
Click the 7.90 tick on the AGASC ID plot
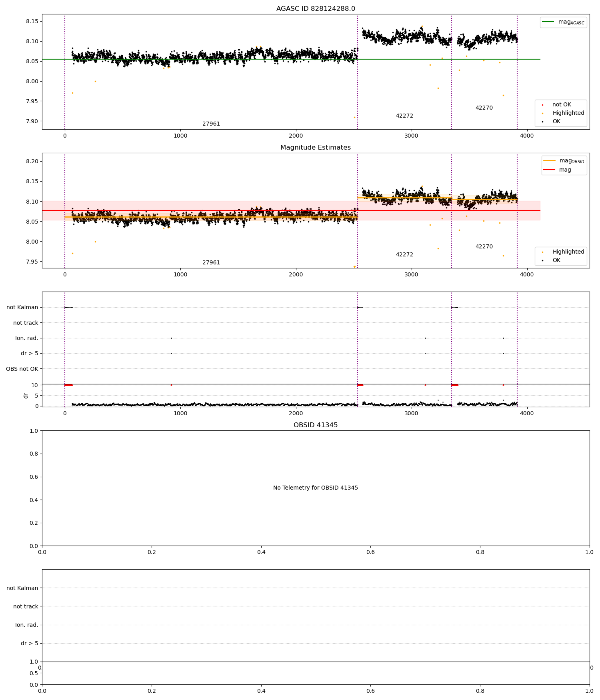[x=32, y=122]
